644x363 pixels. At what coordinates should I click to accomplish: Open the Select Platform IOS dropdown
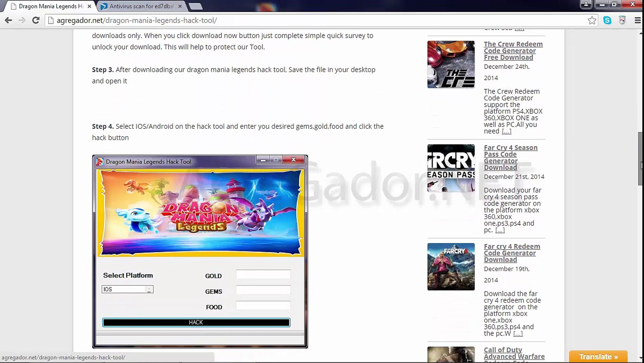(128, 289)
